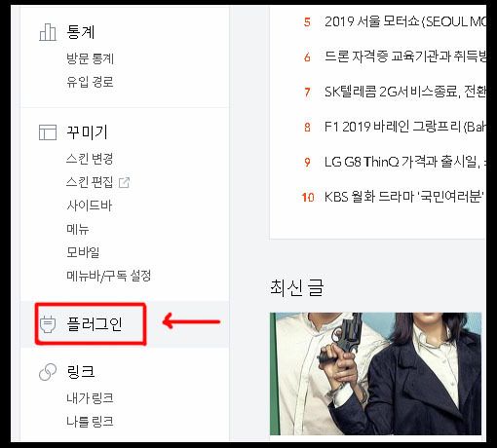Click the 통계 bar chart icon
The height and width of the screenshot is (448, 497).
coord(48,32)
